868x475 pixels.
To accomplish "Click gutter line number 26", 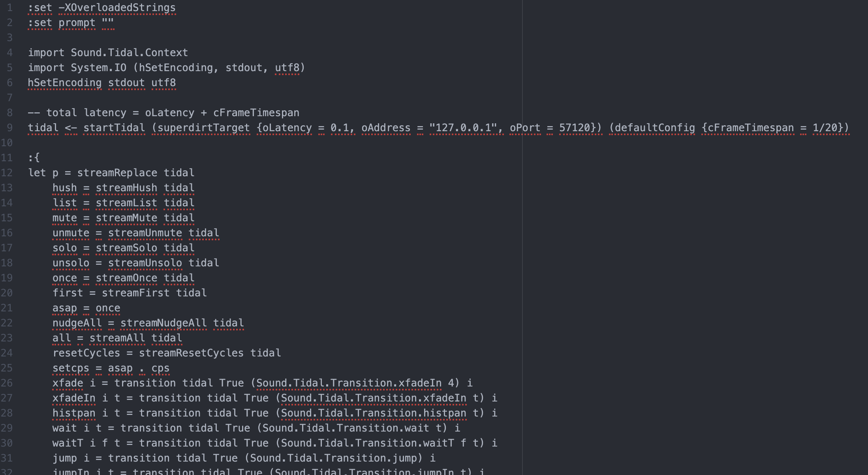I will click(x=7, y=383).
